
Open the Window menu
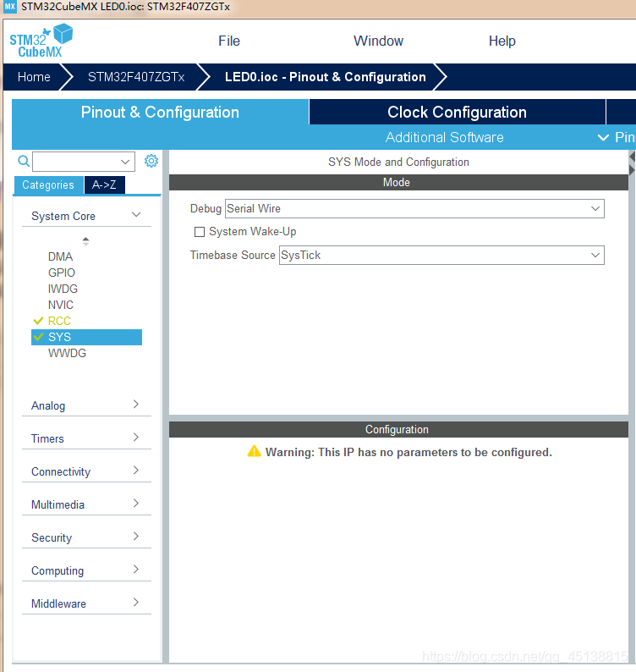point(378,41)
